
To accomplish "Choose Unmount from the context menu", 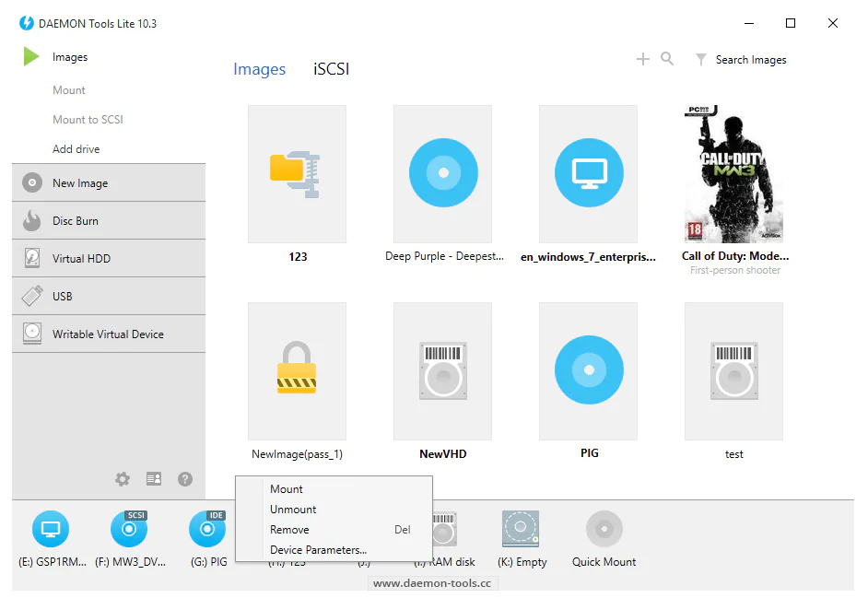I will [x=293, y=510].
